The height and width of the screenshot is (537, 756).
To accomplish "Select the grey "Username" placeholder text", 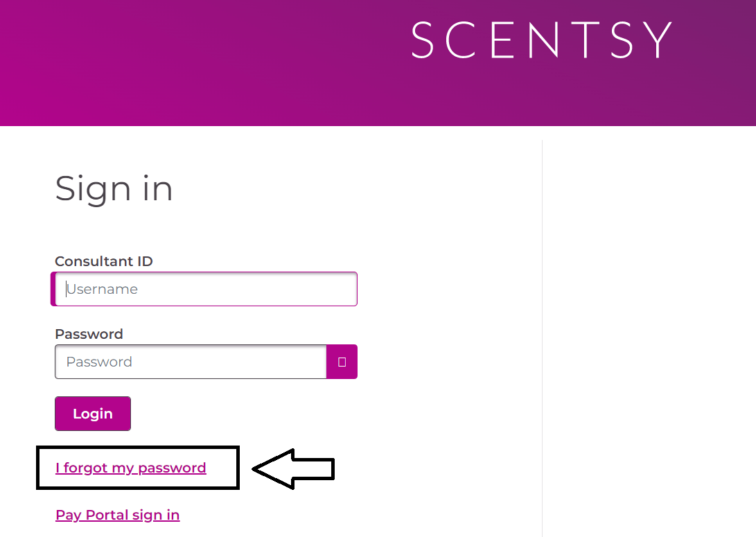I will [103, 289].
